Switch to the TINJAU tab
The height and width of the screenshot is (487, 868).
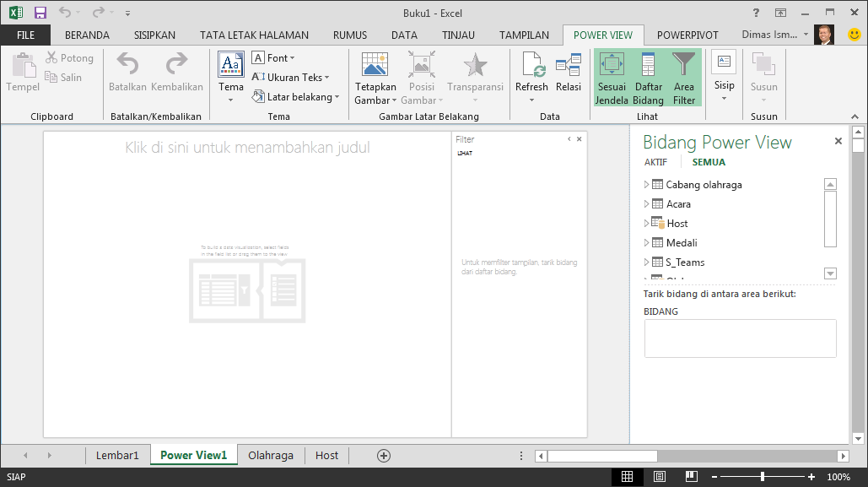tap(458, 35)
